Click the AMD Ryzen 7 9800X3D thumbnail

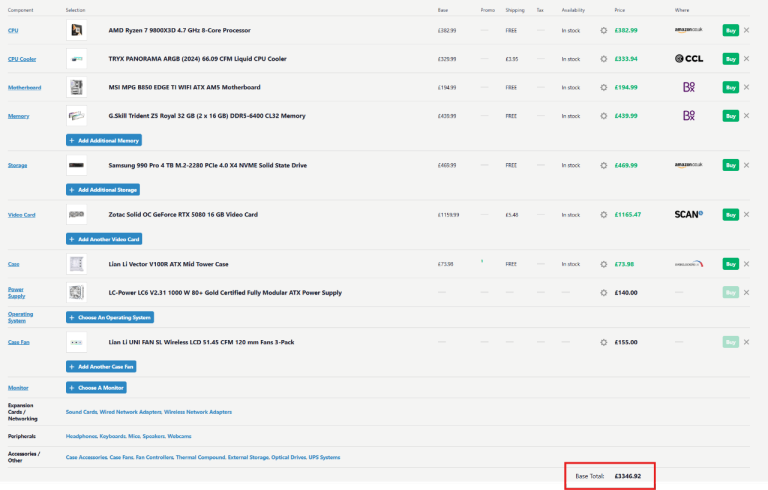(x=76, y=30)
